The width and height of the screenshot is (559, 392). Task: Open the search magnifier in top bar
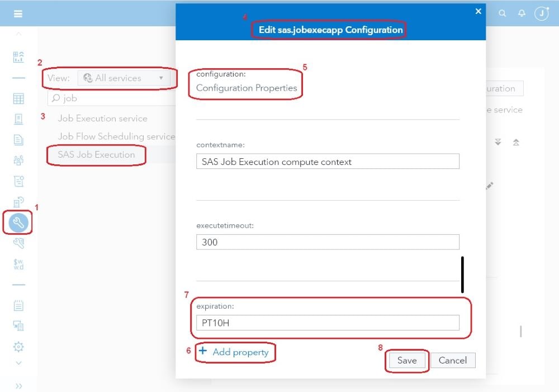pyautogui.click(x=502, y=13)
